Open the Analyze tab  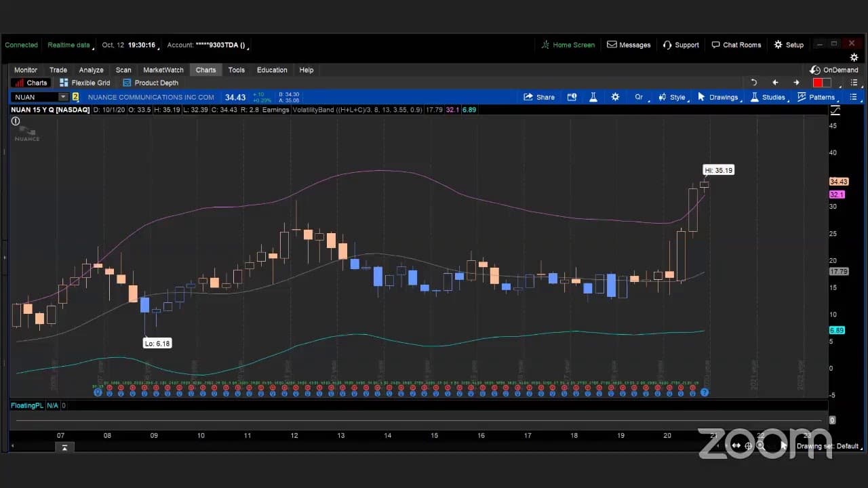click(x=91, y=70)
